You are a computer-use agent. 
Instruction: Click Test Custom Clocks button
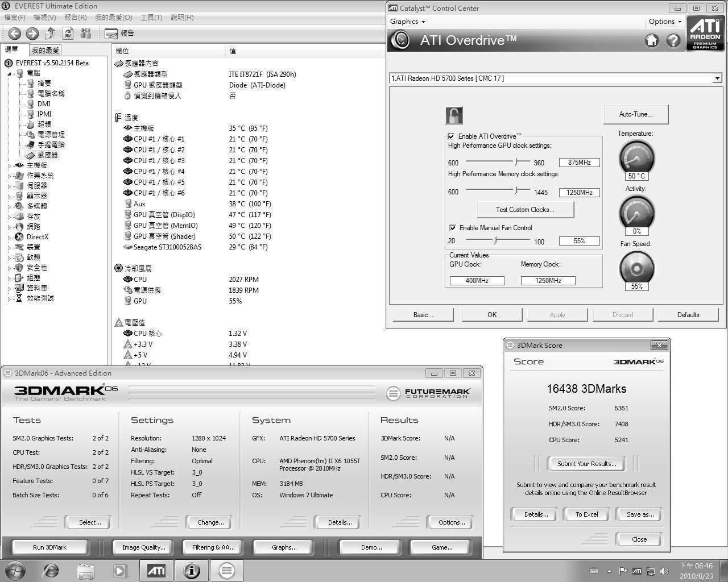[525, 210]
